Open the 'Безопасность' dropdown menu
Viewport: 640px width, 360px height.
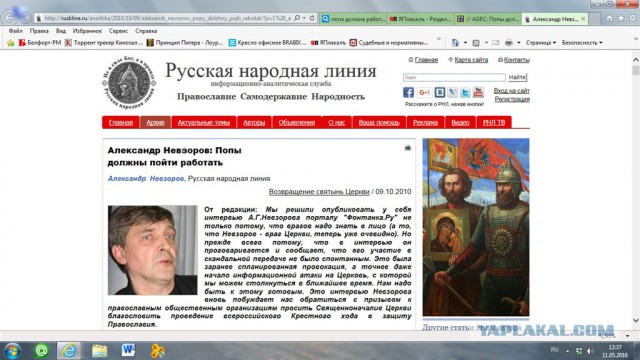pos(582,42)
